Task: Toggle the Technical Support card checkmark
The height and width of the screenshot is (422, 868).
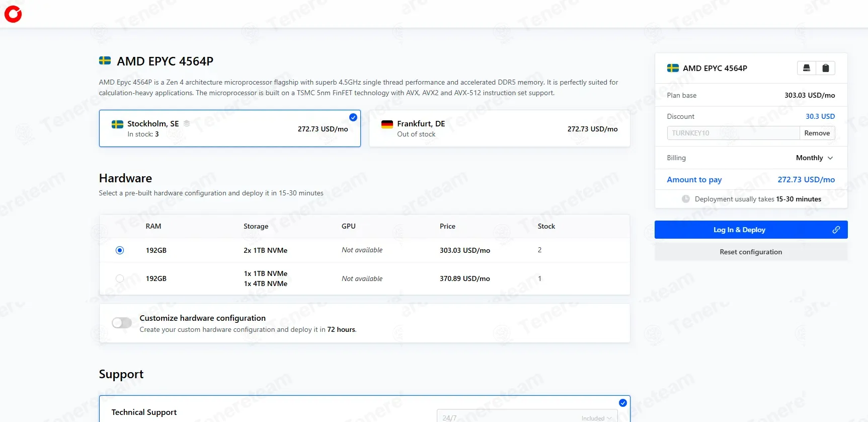Action: [x=623, y=403]
